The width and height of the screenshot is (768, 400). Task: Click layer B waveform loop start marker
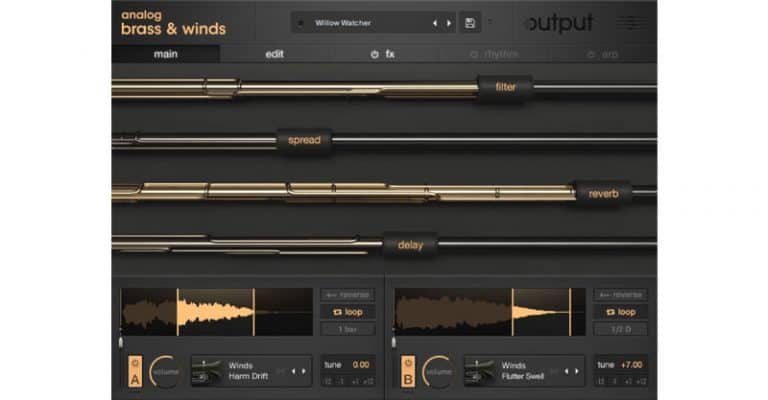(513, 312)
